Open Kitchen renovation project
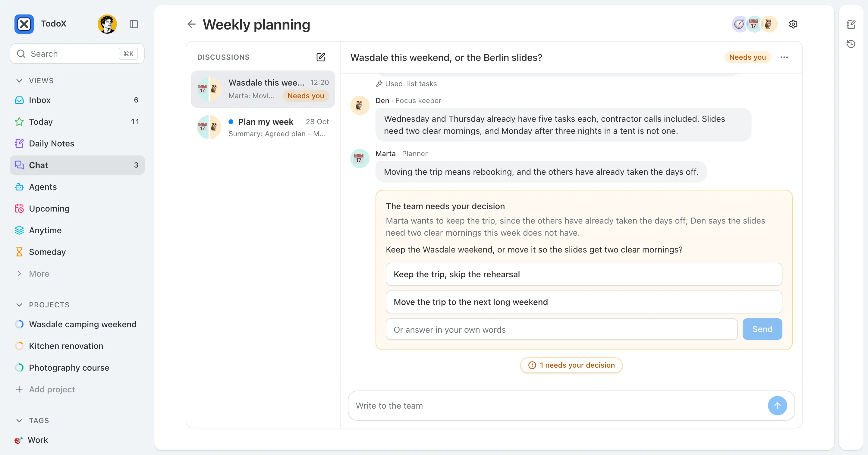Image resolution: width=868 pixels, height=455 pixels. pyautogui.click(x=77, y=346)
